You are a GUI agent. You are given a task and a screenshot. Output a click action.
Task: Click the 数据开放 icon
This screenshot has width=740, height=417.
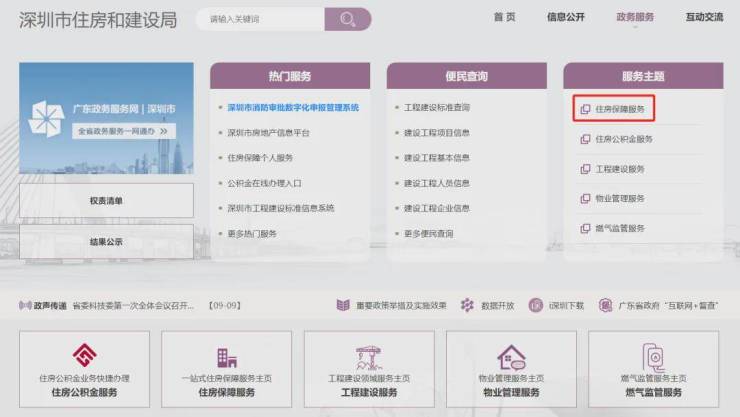467,305
